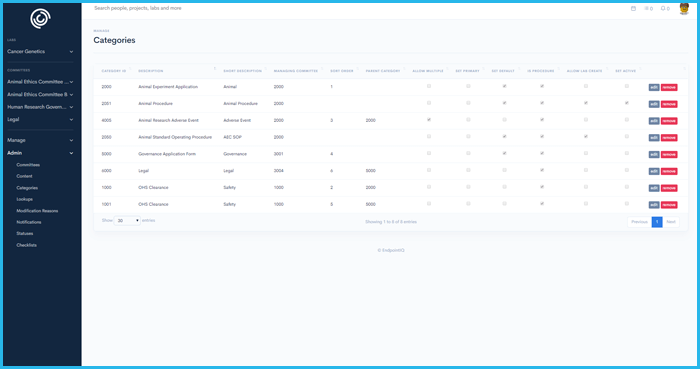
Task: Edit the Animal Standard Operating Procedure category
Action: click(x=654, y=138)
